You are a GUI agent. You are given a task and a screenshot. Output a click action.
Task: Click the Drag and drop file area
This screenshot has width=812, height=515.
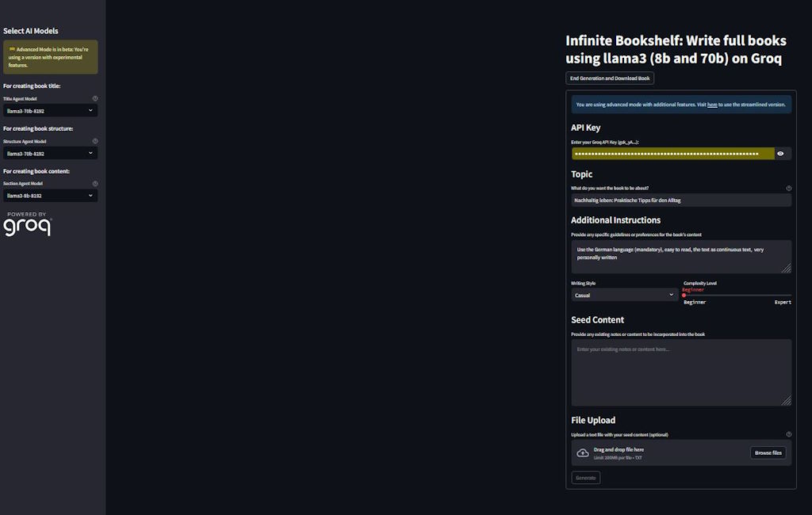point(681,453)
